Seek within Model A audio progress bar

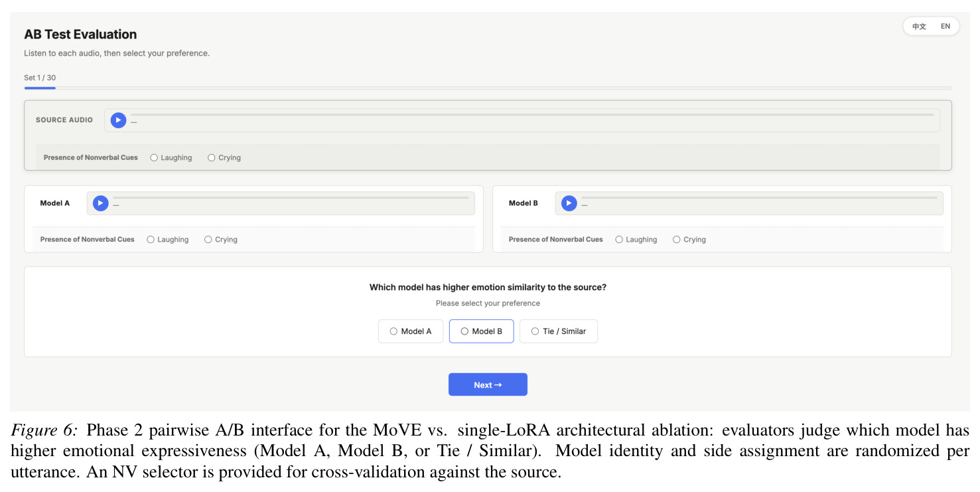coord(291,197)
